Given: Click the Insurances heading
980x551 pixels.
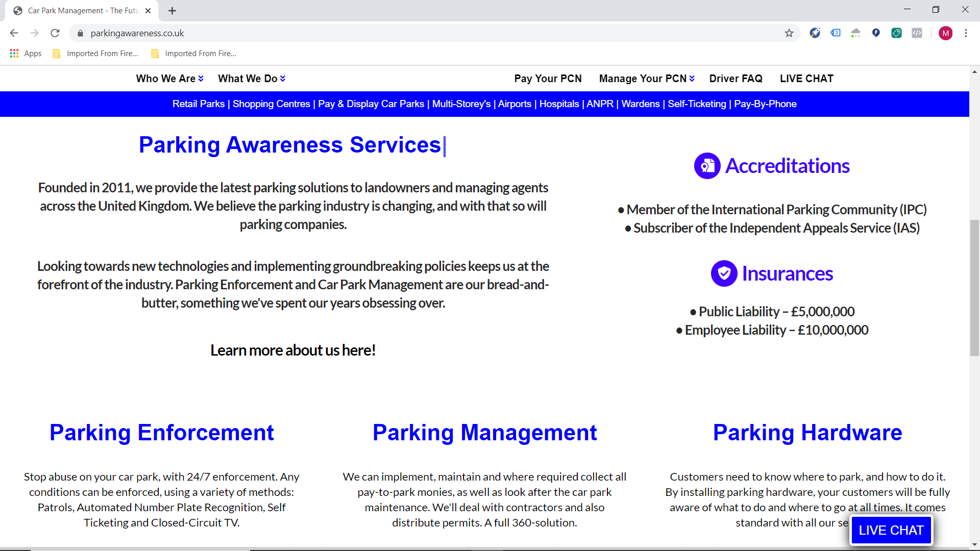Looking at the screenshot, I should click(787, 274).
